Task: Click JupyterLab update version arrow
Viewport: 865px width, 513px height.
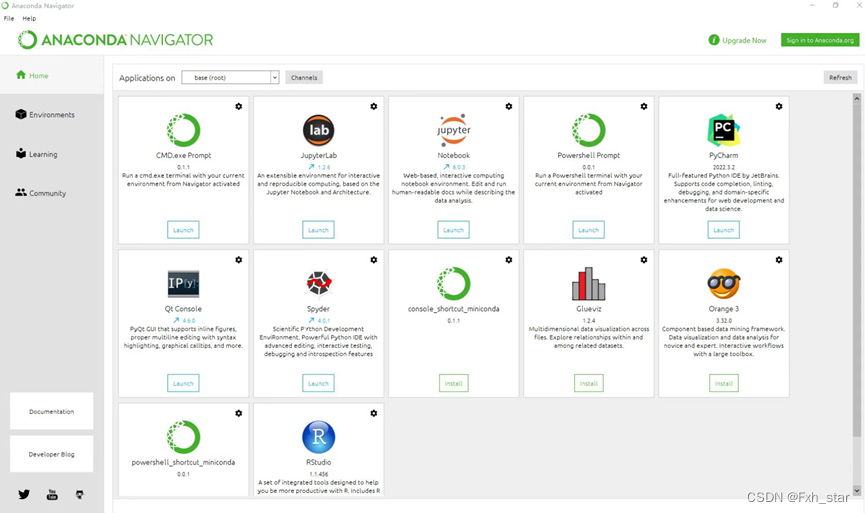Action: pyautogui.click(x=311, y=167)
